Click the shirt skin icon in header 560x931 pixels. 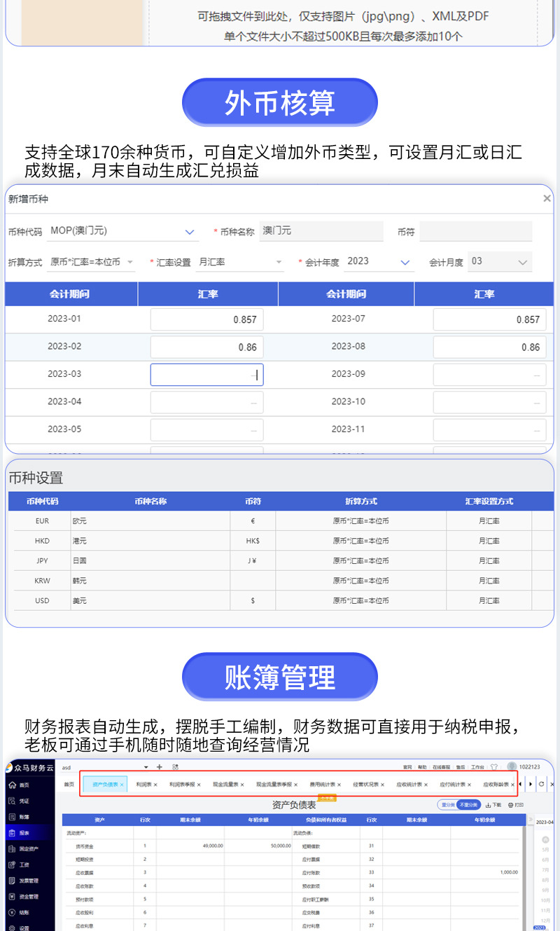pyautogui.click(x=494, y=767)
